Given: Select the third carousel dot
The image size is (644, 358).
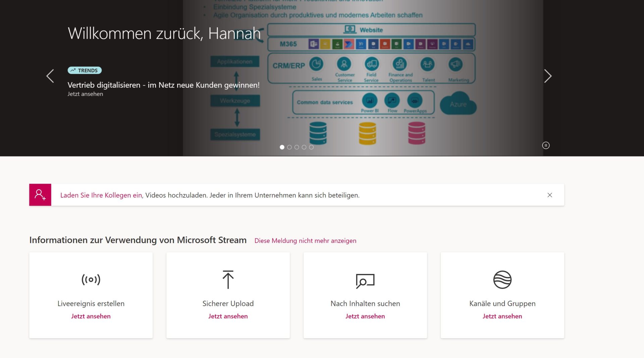Looking at the screenshot, I should [297, 147].
